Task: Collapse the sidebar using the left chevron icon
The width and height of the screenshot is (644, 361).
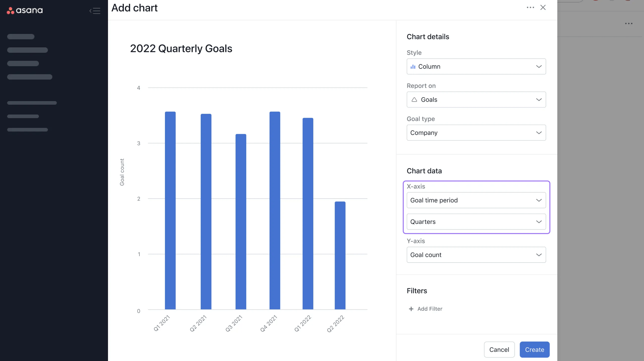Action: 90,11
